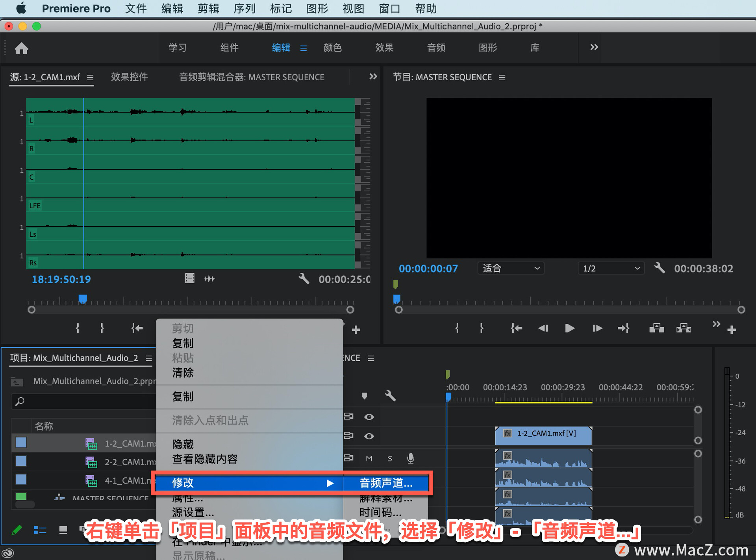Expand program monitor transport overflow chevron

(716, 324)
